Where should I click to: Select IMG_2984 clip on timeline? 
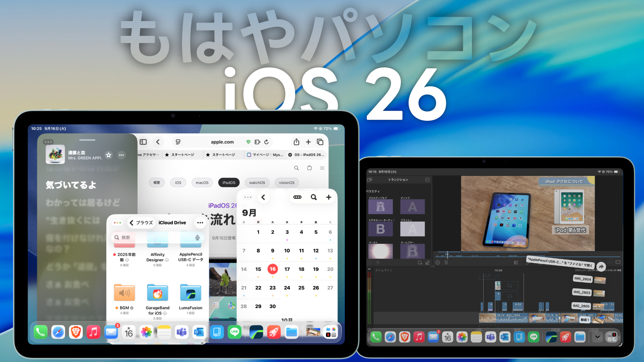tap(503, 318)
